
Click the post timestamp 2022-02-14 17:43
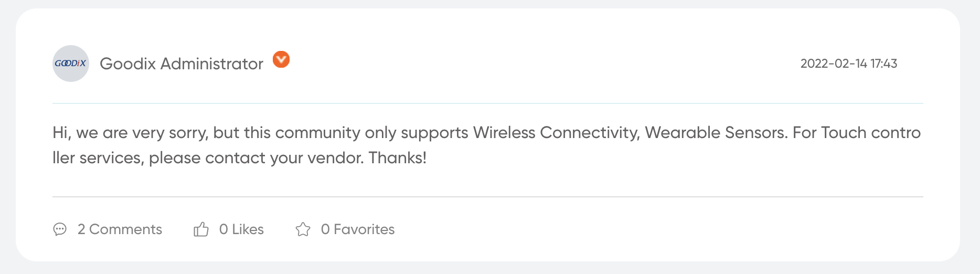pos(849,64)
